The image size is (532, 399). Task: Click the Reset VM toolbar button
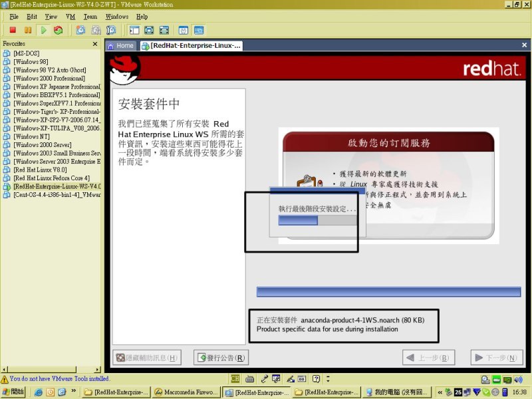pyautogui.click(x=59, y=30)
